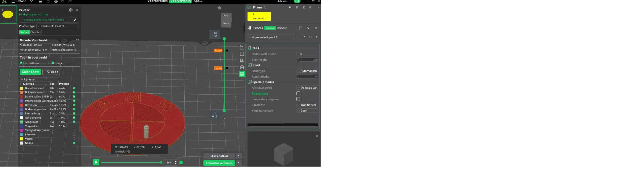Click the home view icon in viewport
Viewport: 644px width, 169px height.
click(x=219, y=8)
